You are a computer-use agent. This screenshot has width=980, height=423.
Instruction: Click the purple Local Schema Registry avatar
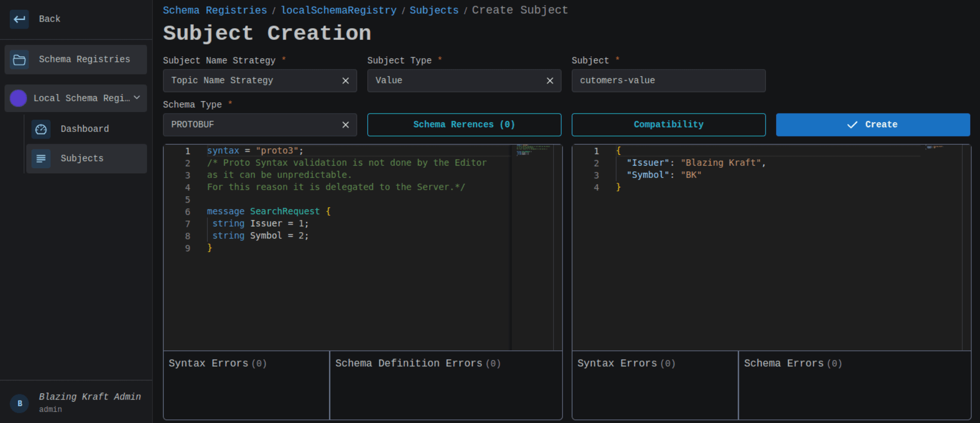click(x=18, y=98)
